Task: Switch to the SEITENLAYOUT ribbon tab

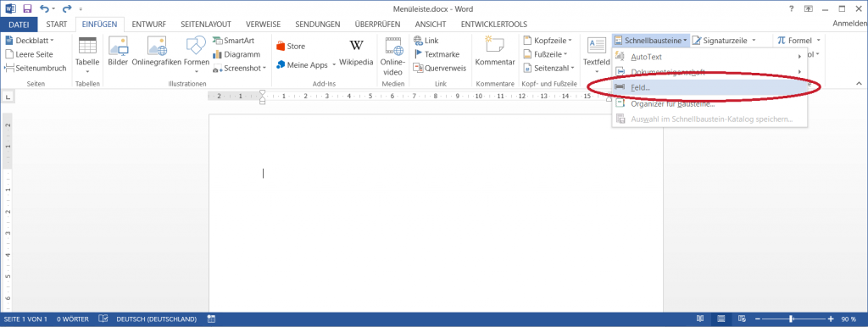Action: coord(205,25)
